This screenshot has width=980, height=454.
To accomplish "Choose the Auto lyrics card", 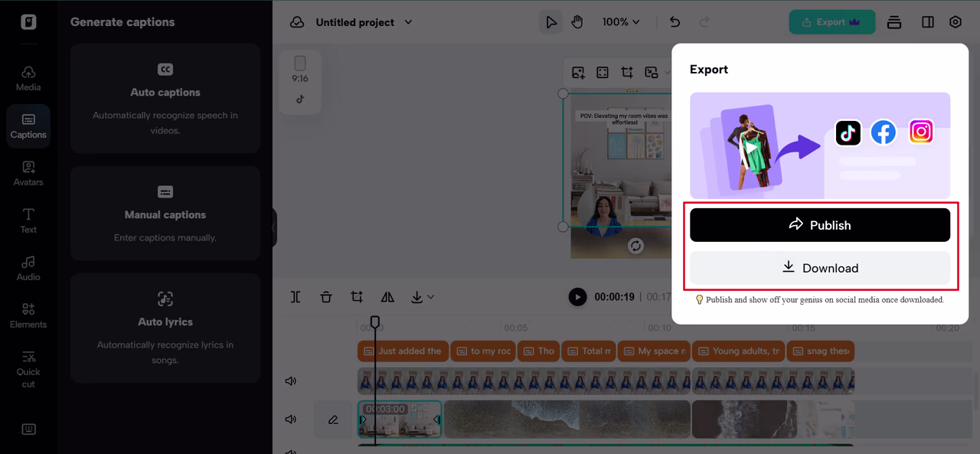I will tap(165, 328).
